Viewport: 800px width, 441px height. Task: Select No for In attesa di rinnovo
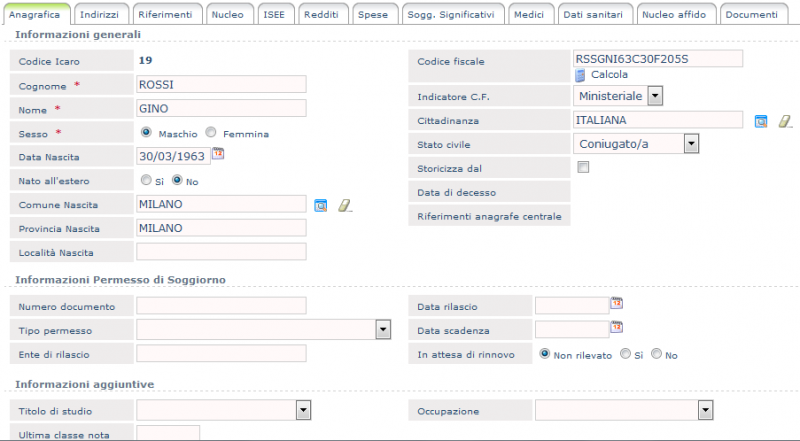(x=656, y=354)
